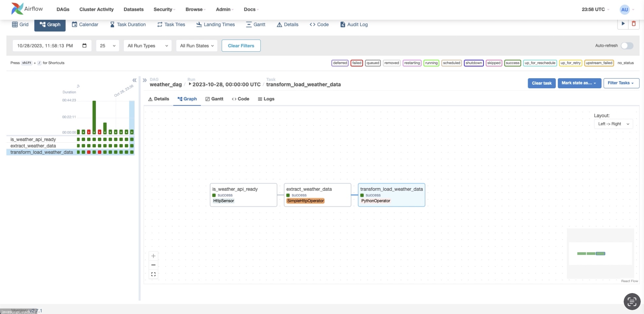Viewport: 644px width, 314px height.
Task: Open the Task Duration view
Action: (128, 24)
